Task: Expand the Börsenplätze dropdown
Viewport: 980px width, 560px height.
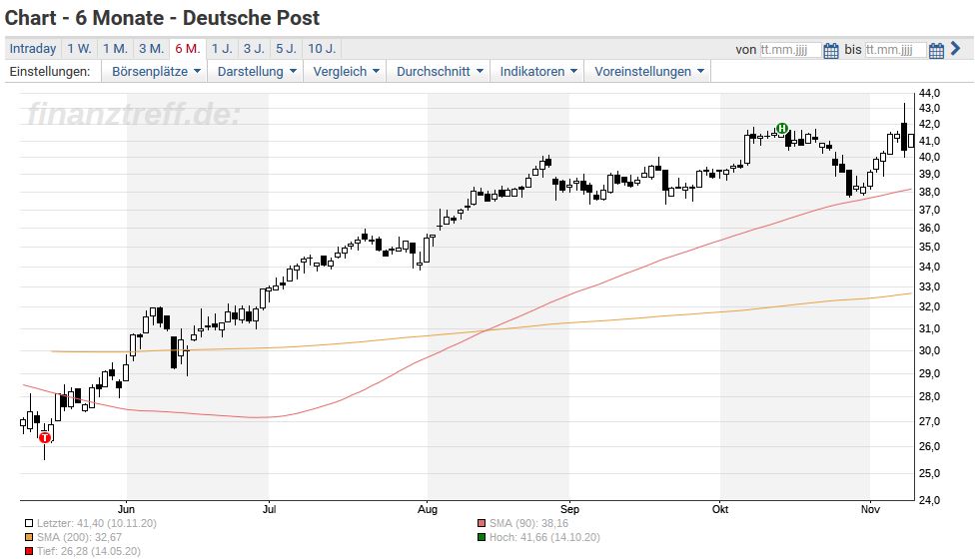Action: tap(156, 71)
